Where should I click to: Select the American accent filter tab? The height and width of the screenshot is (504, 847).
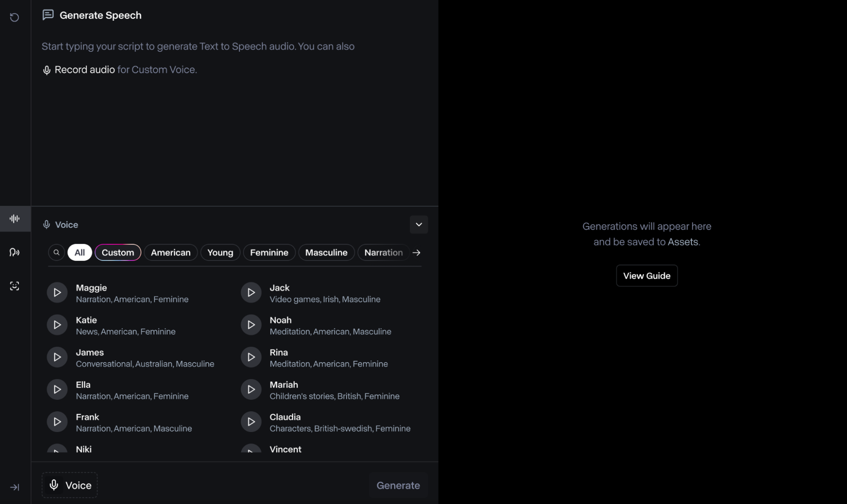click(170, 252)
